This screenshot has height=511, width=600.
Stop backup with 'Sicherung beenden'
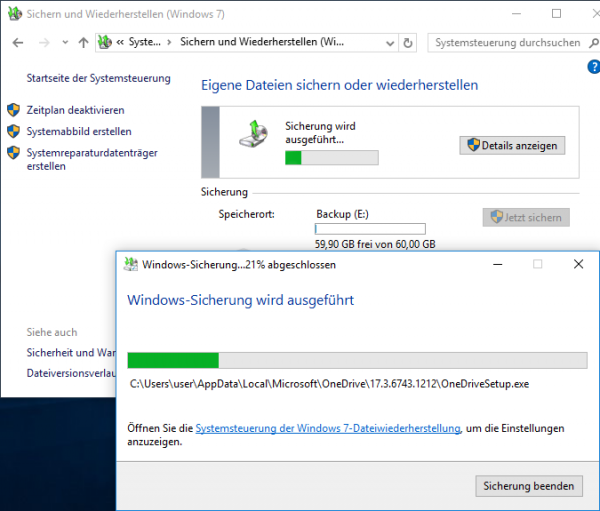pyautogui.click(x=529, y=486)
